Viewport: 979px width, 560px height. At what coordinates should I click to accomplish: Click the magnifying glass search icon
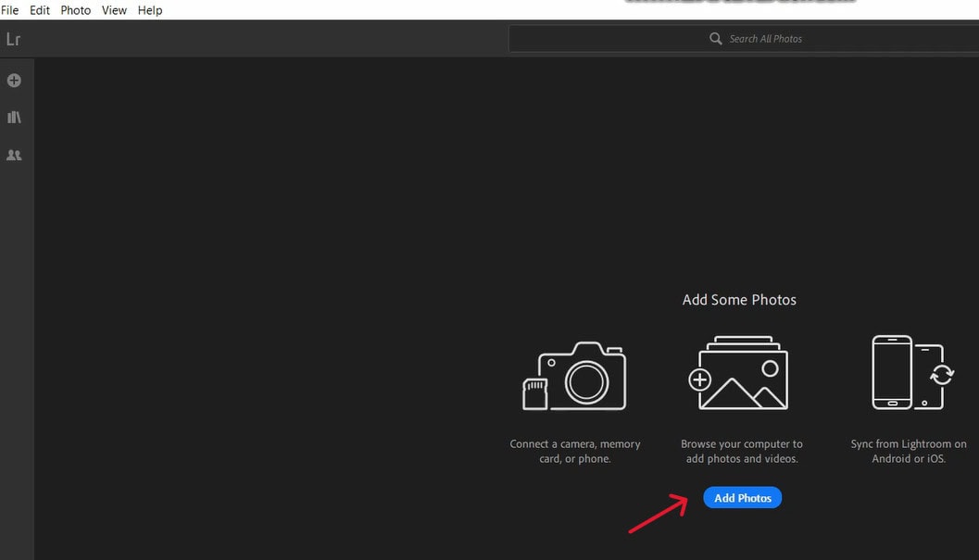pyautogui.click(x=716, y=39)
